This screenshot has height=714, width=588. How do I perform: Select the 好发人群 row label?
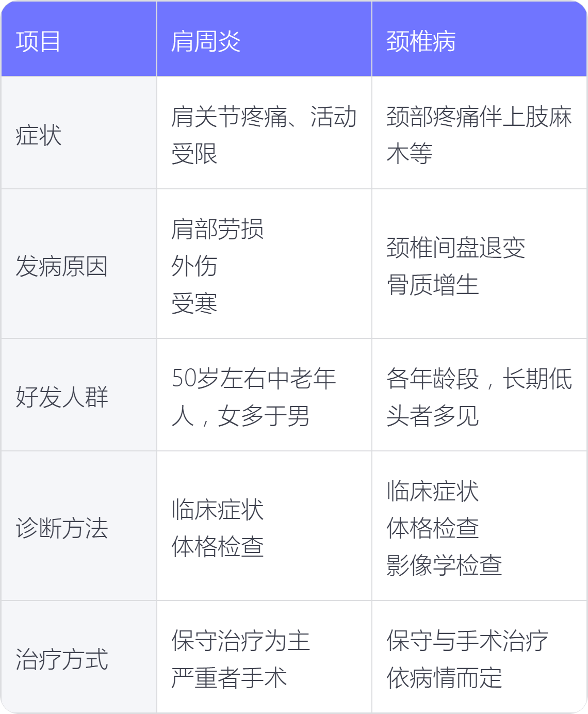click(x=62, y=397)
